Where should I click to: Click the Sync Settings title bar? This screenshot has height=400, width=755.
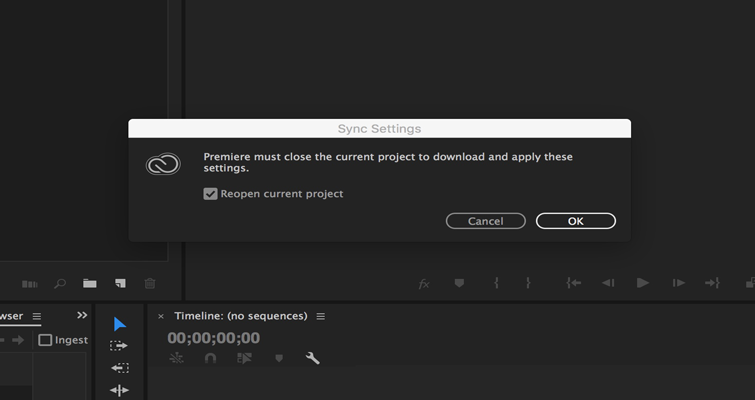pyautogui.click(x=379, y=129)
